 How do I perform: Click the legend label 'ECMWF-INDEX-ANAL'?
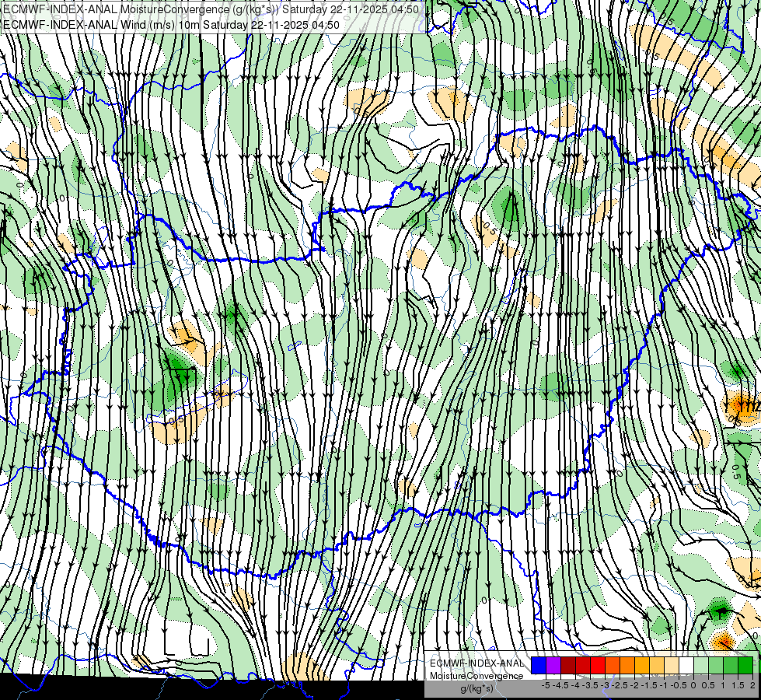(477, 663)
